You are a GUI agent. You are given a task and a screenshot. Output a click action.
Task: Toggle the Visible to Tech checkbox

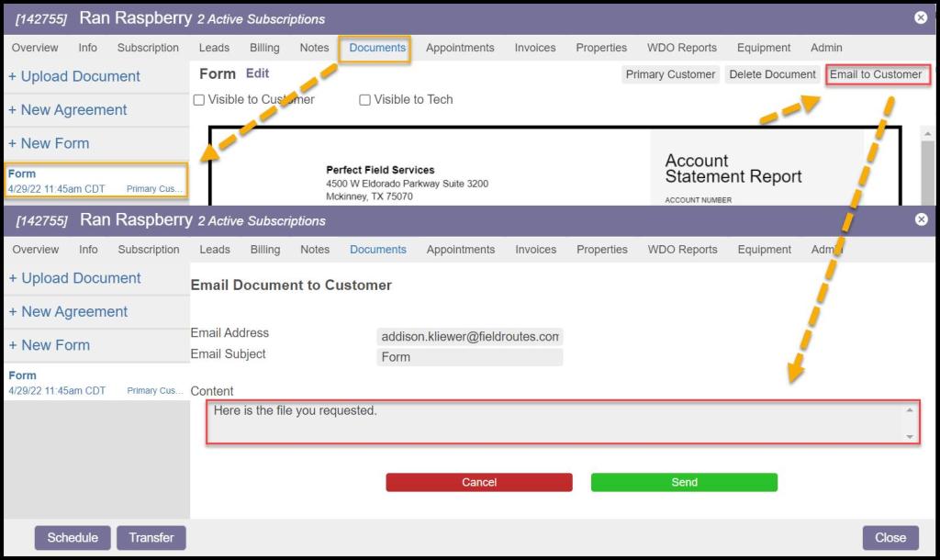pyautogui.click(x=365, y=100)
